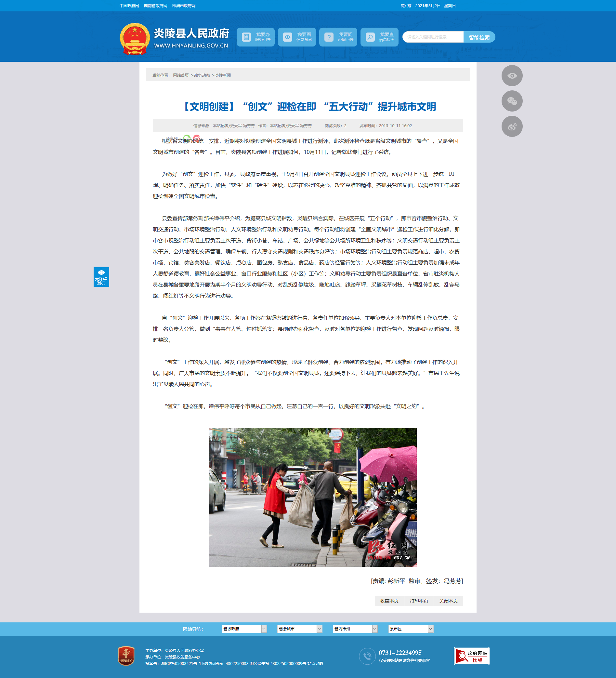
Task: Click the 智能检索 search button
Action: (x=479, y=37)
